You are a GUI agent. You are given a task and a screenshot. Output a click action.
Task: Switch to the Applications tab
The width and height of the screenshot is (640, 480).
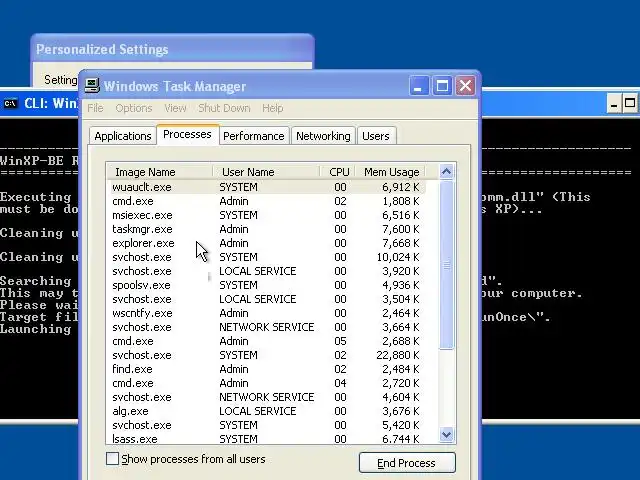123,136
